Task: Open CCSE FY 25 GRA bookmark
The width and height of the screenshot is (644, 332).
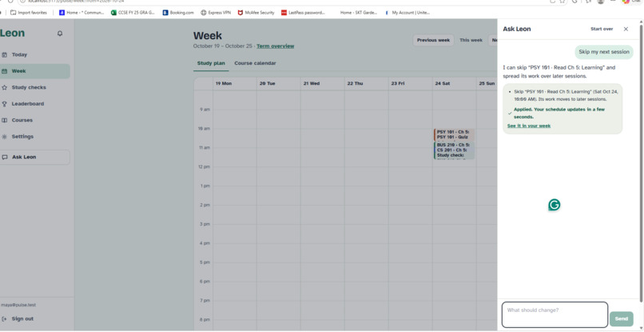Action: 133,13
